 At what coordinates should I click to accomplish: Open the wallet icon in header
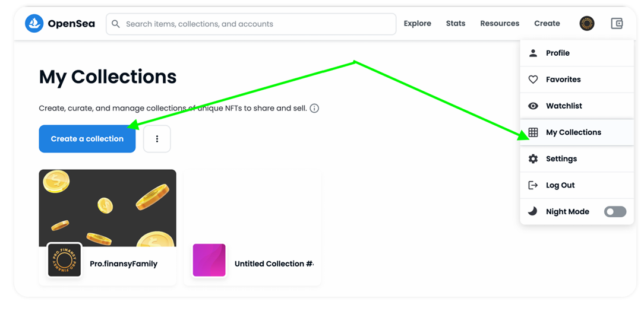(x=617, y=24)
